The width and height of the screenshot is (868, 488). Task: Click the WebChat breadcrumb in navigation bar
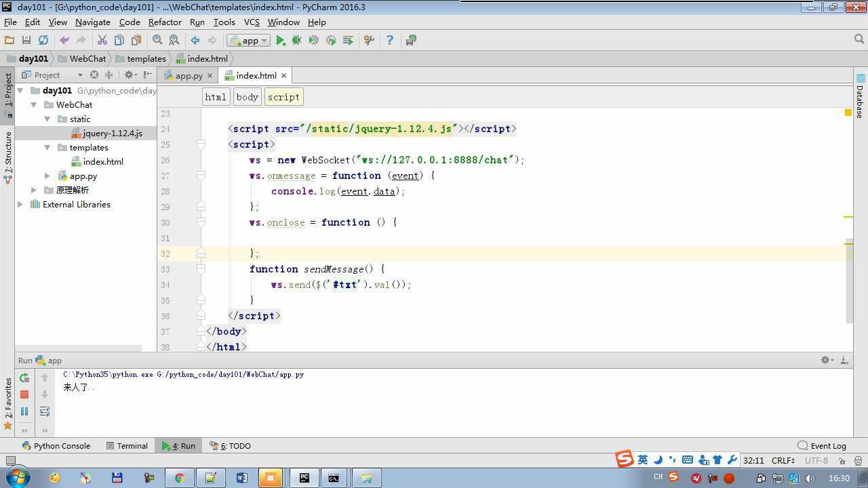[x=81, y=58]
